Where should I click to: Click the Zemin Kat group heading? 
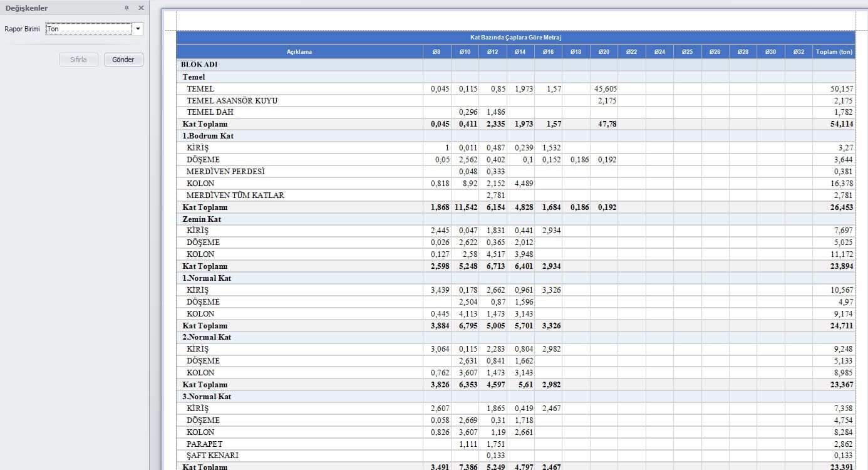click(x=202, y=219)
